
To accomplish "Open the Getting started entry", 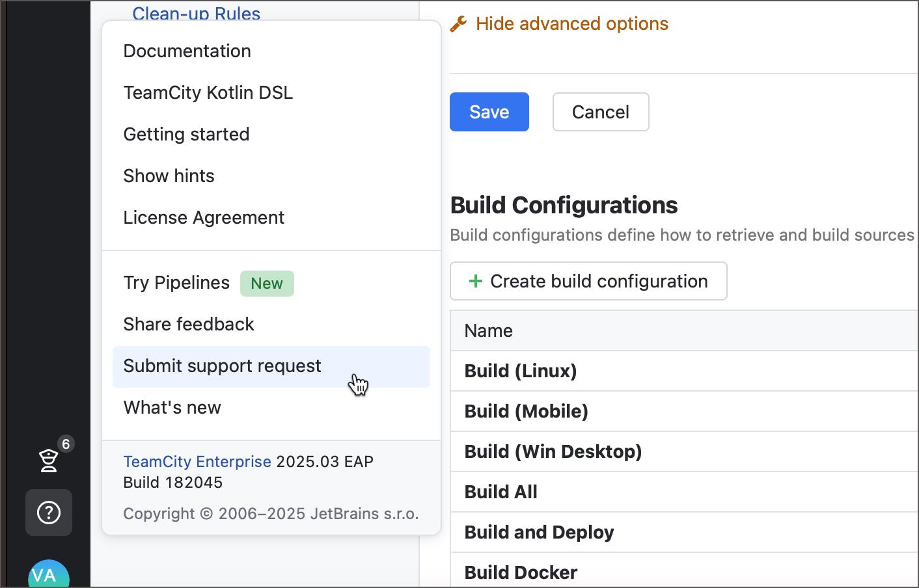I will [x=186, y=135].
